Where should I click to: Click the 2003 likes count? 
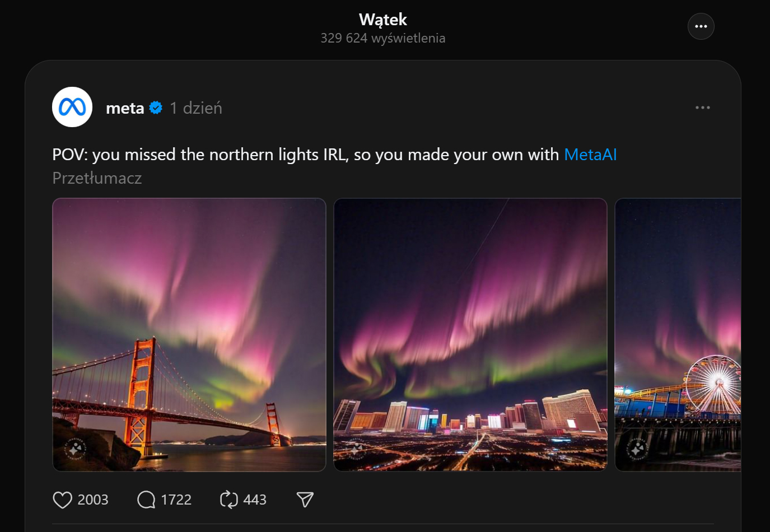[93, 500]
